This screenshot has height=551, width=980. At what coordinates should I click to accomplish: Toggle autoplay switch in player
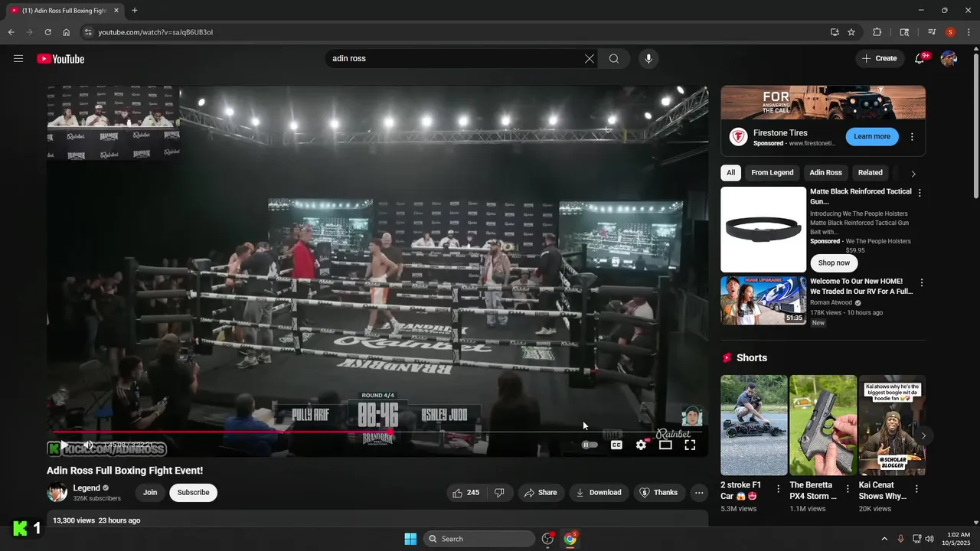(590, 445)
